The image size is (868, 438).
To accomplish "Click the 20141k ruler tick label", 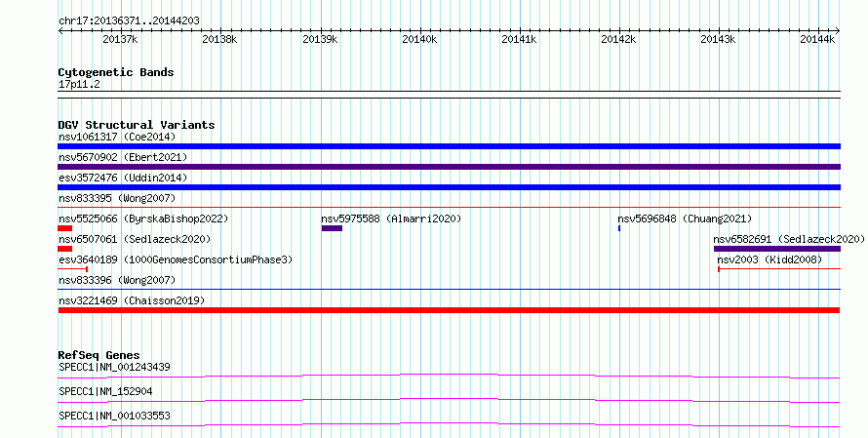I will point(519,39).
